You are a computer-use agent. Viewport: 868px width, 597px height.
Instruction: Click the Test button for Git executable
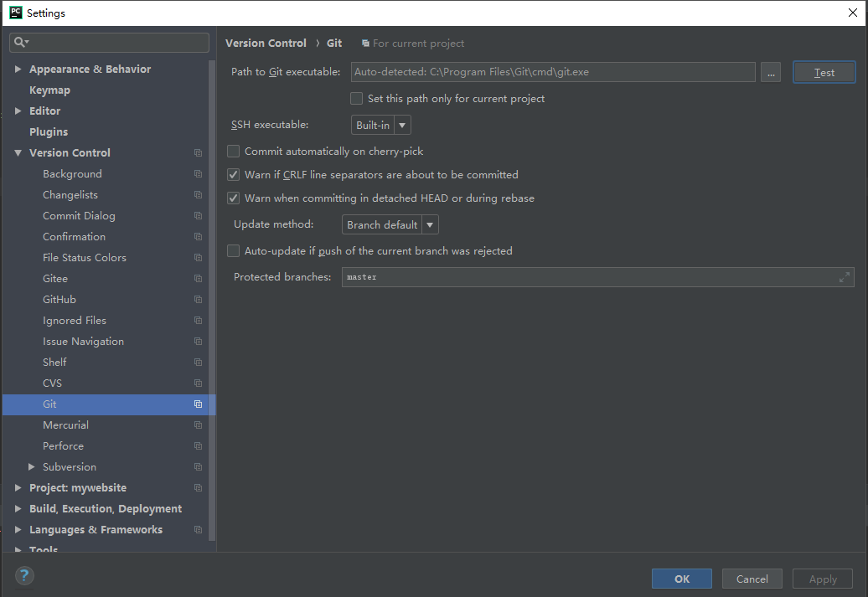coord(824,73)
